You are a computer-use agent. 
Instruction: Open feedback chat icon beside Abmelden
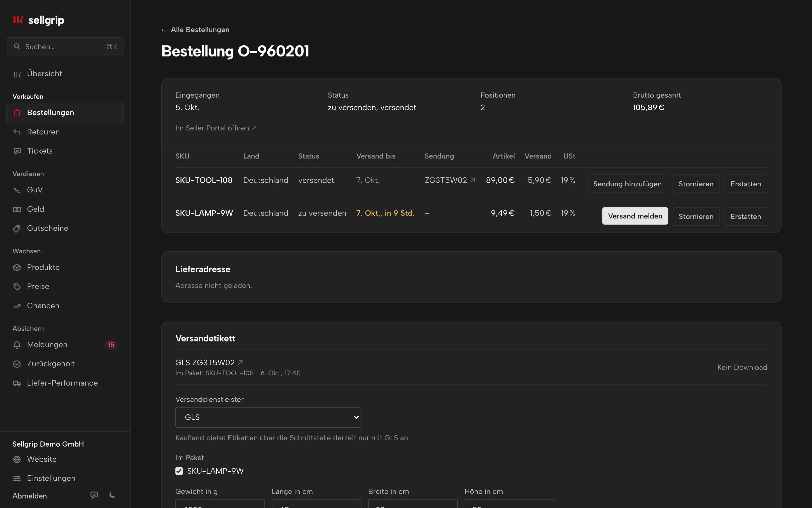(x=94, y=495)
